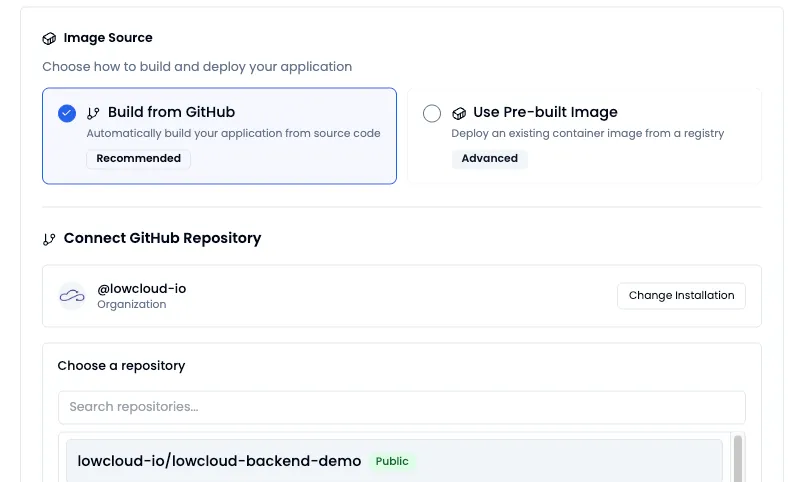Click the Connect GitHub Repository heading
Image resolution: width=803 pixels, height=482 pixels.
[x=162, y=238]
